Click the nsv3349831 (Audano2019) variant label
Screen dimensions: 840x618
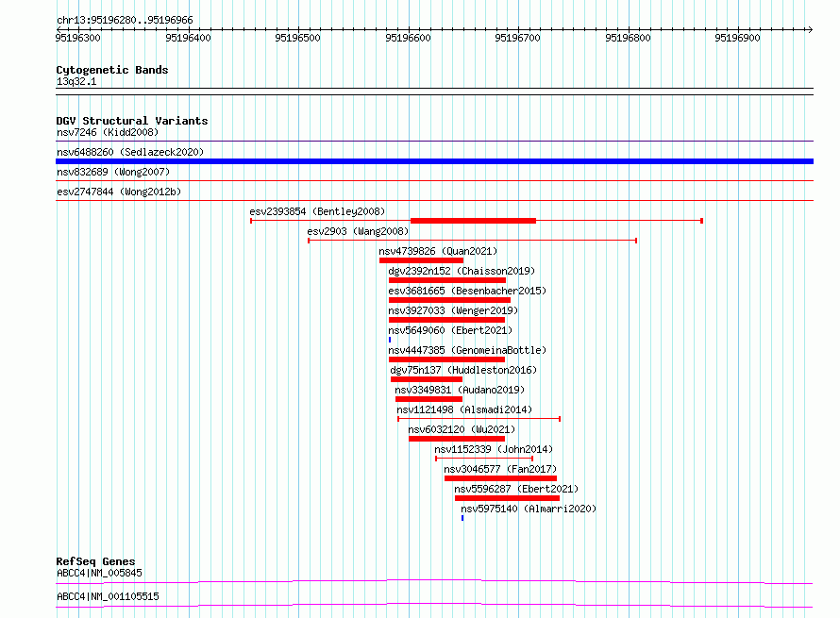point(460,390)
